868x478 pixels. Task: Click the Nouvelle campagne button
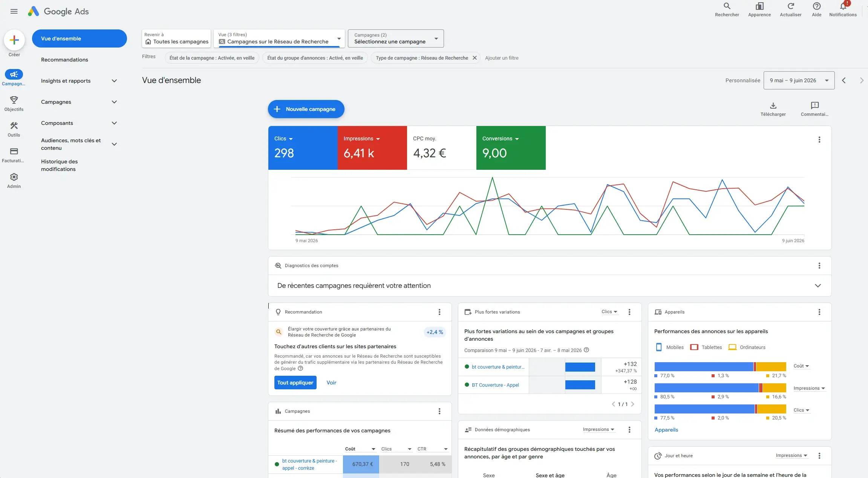tap(306, 109)
